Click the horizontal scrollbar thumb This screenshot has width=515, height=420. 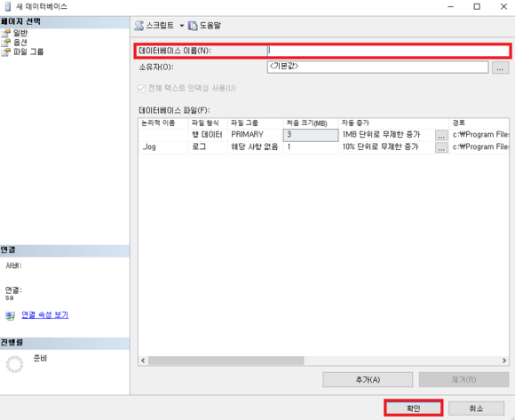[226, 361]
